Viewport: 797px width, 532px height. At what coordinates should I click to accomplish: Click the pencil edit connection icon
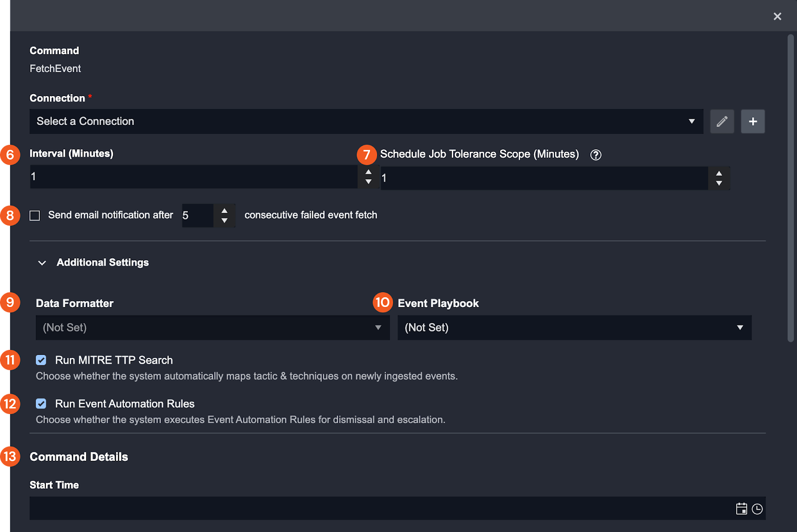coord(722,121)
